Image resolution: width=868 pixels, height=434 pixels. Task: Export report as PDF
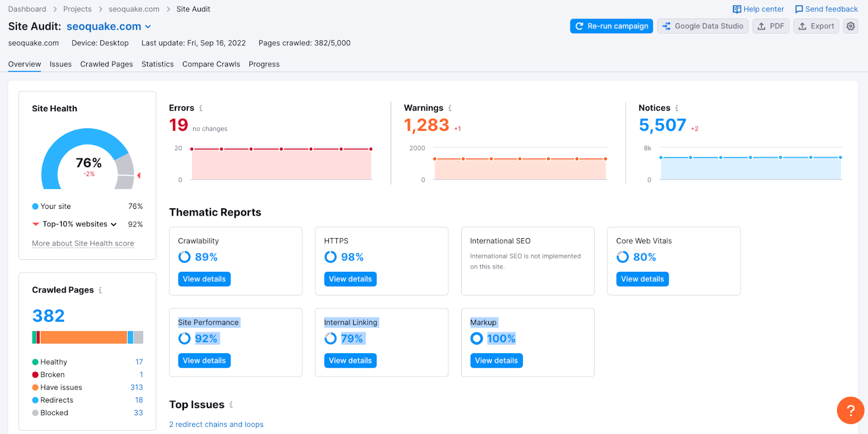click(x=770, y=26)
